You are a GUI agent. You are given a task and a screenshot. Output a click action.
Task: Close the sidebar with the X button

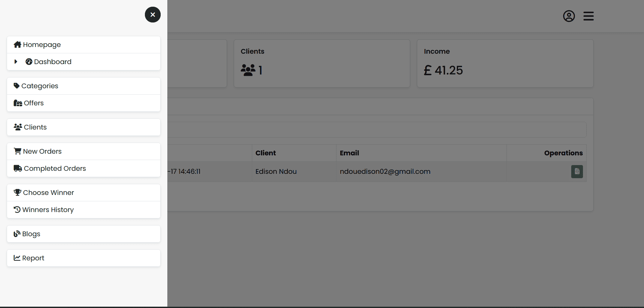(153, 15)
